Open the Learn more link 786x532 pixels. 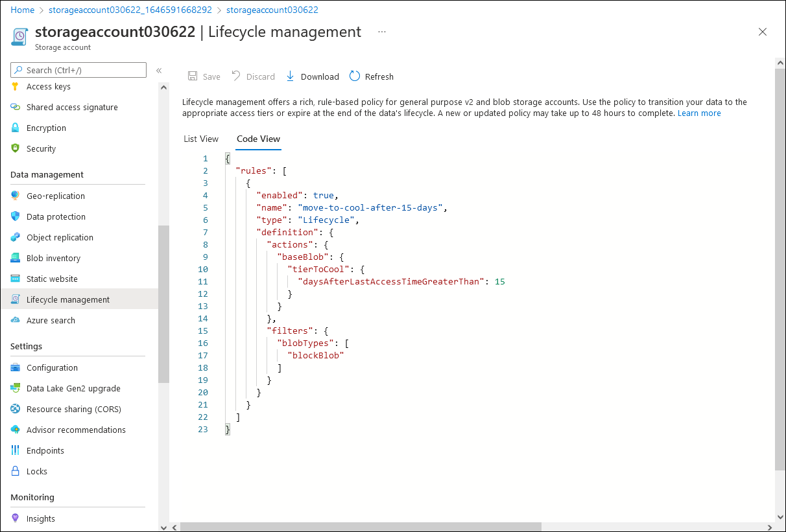[699, 113]
